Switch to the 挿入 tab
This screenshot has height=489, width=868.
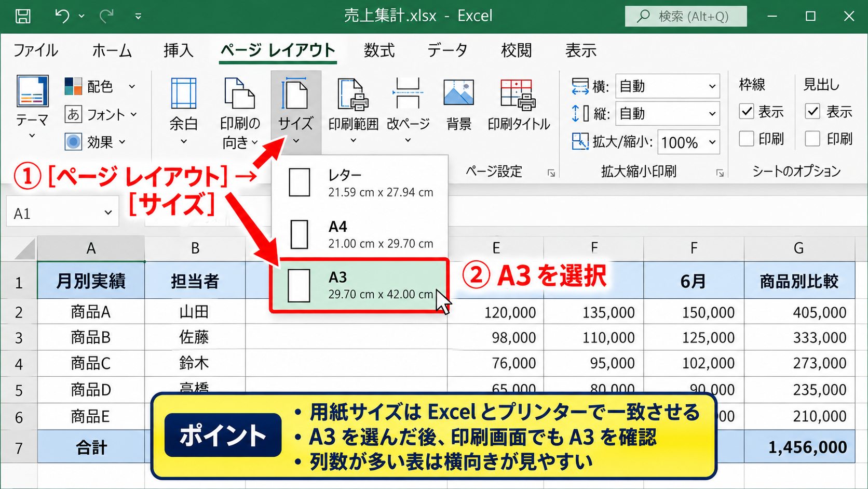pos(178,50)
